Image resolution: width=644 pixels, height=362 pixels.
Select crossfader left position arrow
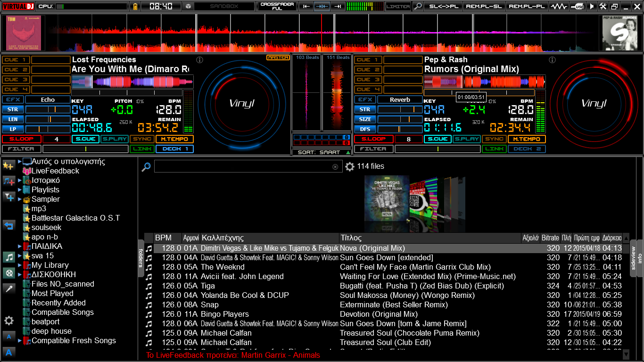tap(306, 7)
